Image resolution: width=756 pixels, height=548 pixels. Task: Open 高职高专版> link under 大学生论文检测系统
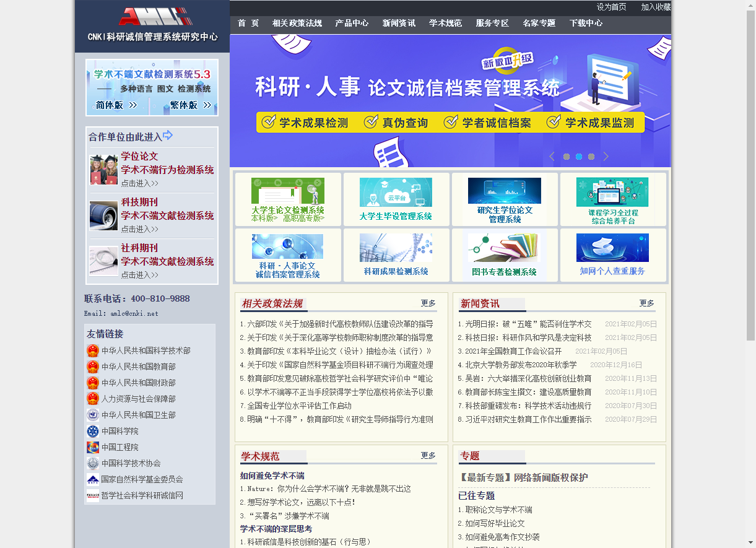tap(304, 218)
